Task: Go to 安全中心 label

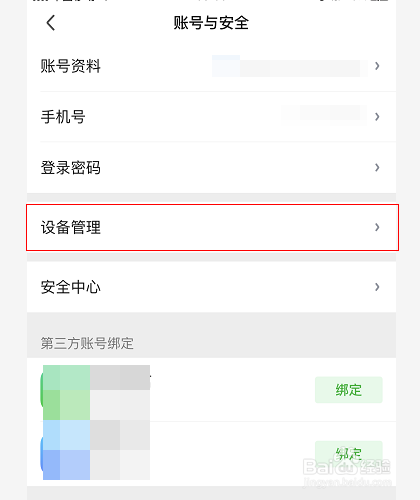Action: tap(71, 287)
